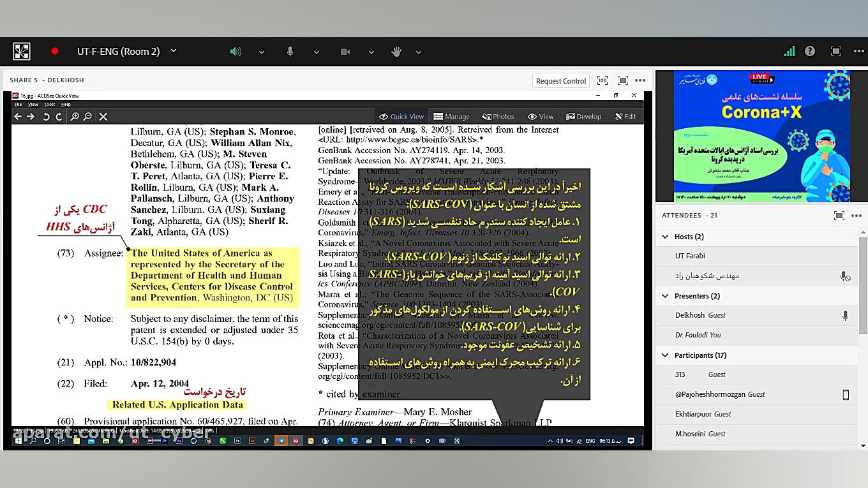Open Telegram from the taskbar

[281, 440]
